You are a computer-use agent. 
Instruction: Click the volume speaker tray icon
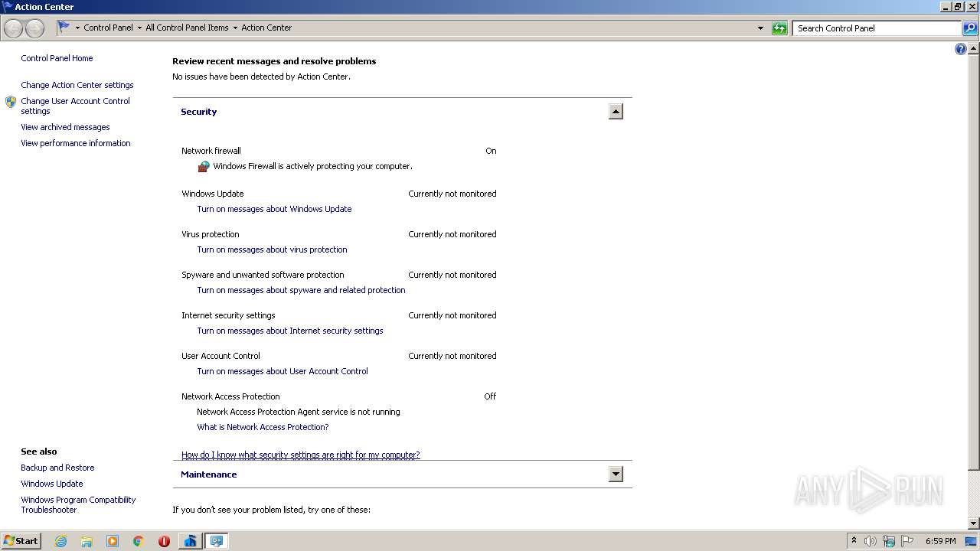coord(871,541)
